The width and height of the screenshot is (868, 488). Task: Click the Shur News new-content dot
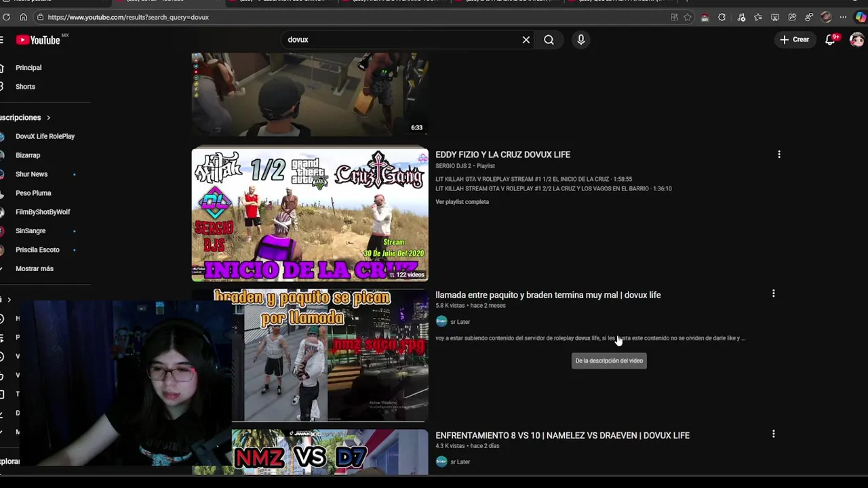[x=74, y=174]
